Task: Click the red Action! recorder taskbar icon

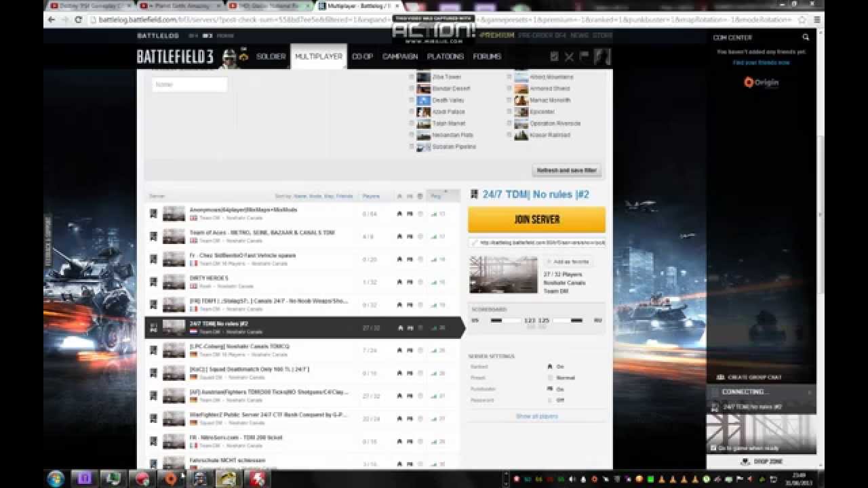Action: coord(258,479)
